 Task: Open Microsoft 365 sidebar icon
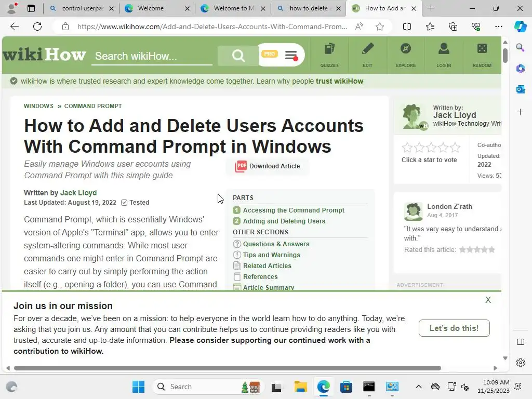pyautogui.click(x=520, y=69)
